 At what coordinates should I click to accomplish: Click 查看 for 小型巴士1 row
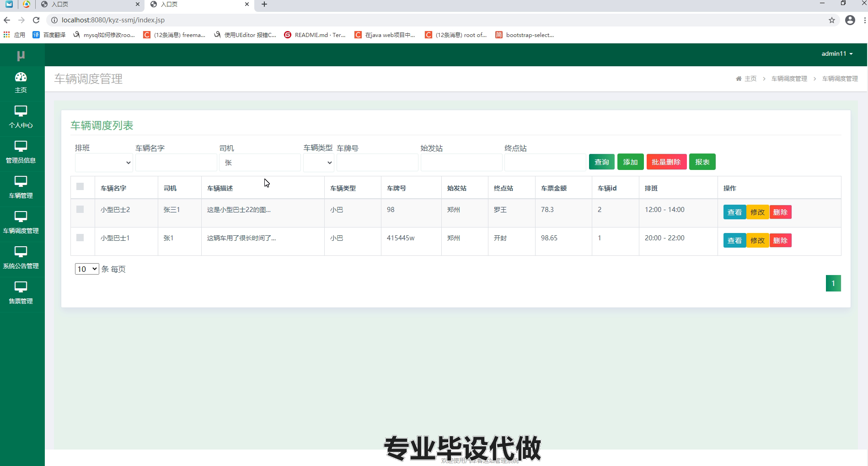click(734, 240)
